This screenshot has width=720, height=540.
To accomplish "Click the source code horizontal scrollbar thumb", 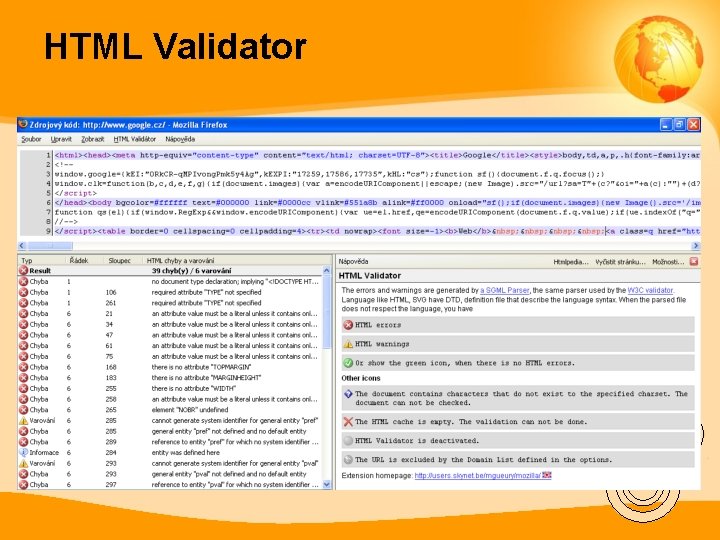I will click(50, 246).
